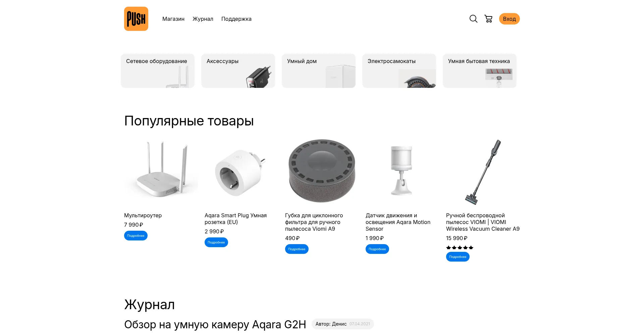
Task: Open the shopping cart icon
Action: [488, 19]
